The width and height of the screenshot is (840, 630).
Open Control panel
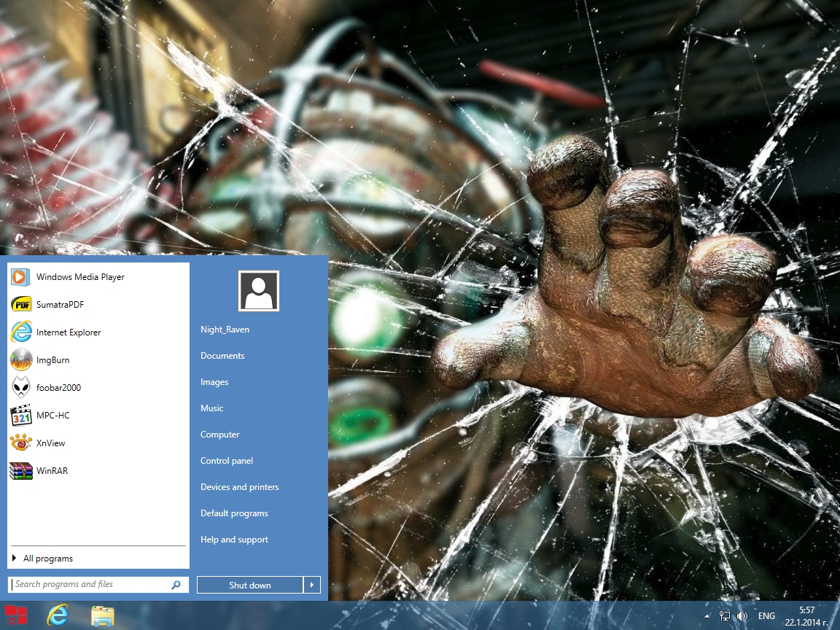[x=227, y=461]
